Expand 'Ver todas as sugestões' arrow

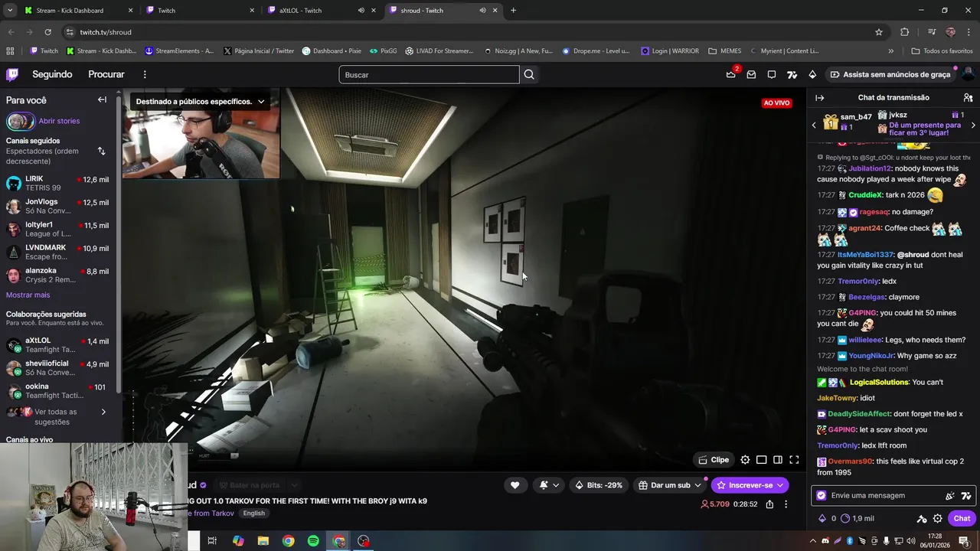click(103, 412)
